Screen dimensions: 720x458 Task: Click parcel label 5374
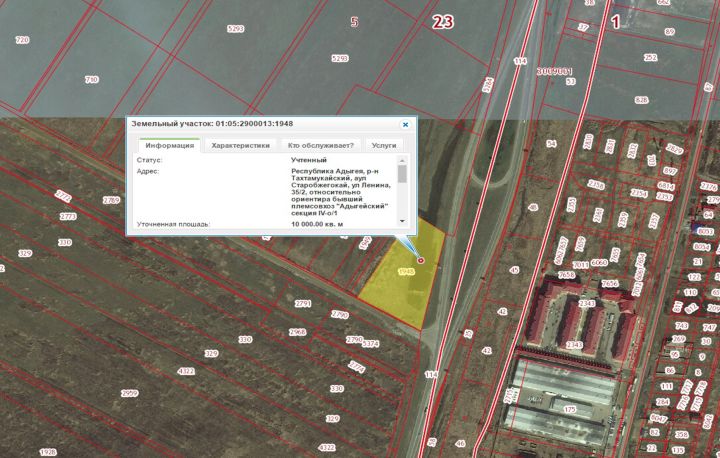point(371,343)
